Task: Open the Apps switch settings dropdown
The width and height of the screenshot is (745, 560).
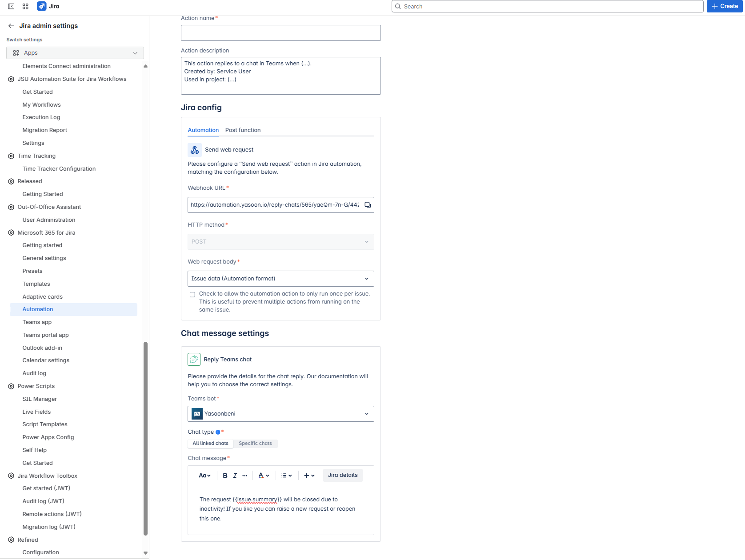Action: pyautogui.click(x=75, y=53)
